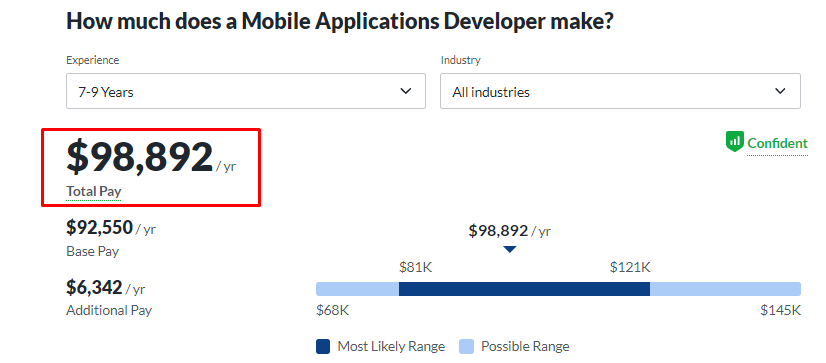Click the Experience dropdown chevron arrow
Screen dimensions: 826x363
coord(406,91)
